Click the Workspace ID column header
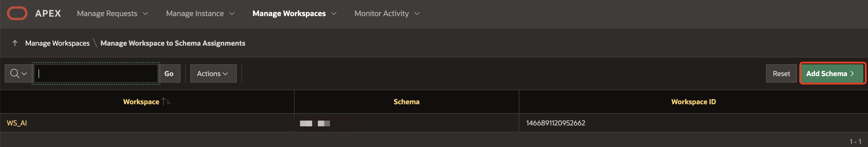 click(x=693, y=102)
